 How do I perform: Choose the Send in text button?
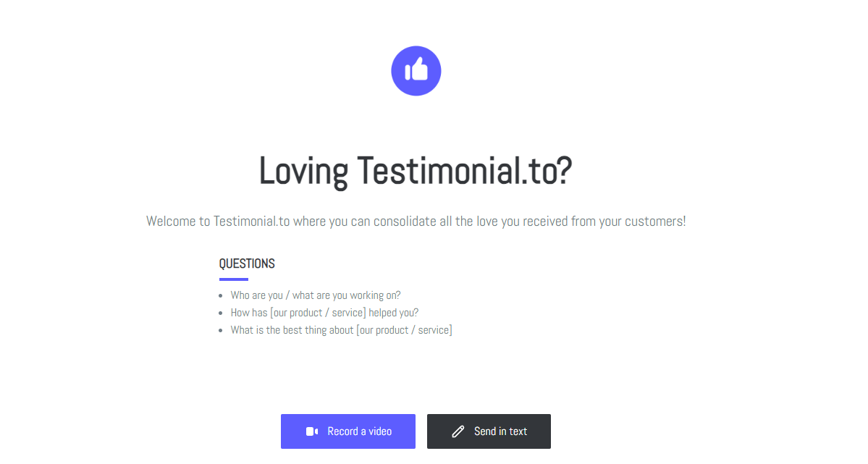489,431
